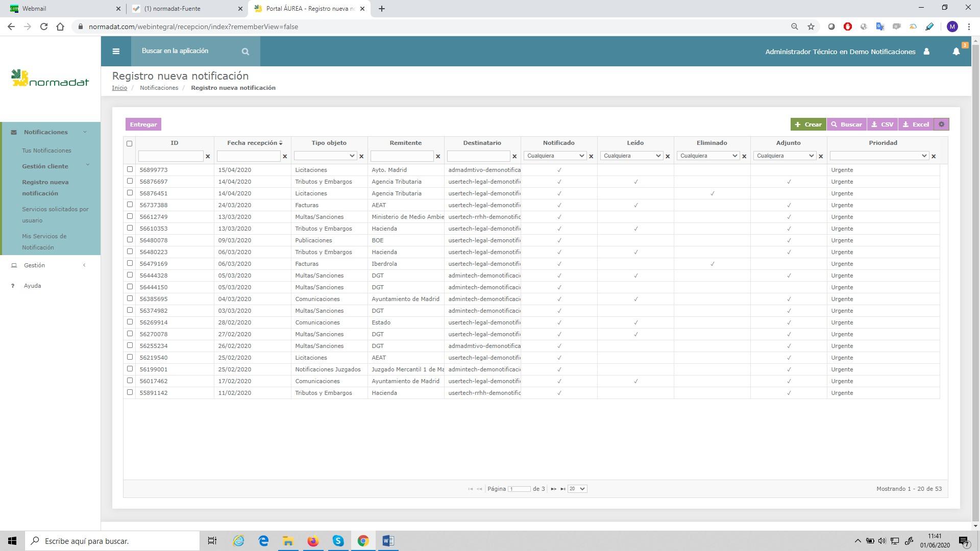Screen dimensions: 980x551
Task: Clear the Prioridad filter
Action: [934, 157]
